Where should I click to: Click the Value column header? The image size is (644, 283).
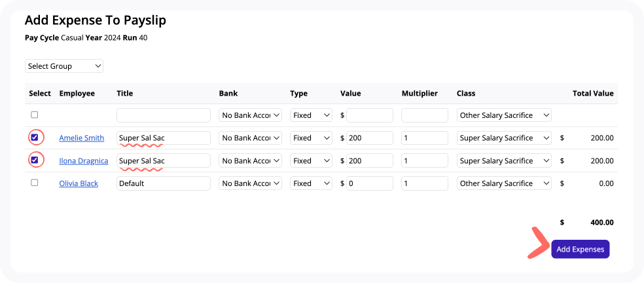pyautogui.click(x=351, y=94)
